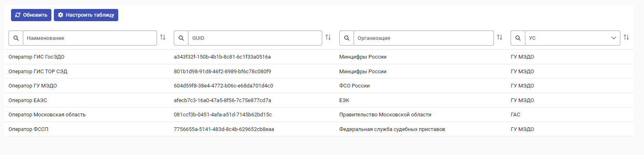Sort table by Наименование column

click(163, 37)
